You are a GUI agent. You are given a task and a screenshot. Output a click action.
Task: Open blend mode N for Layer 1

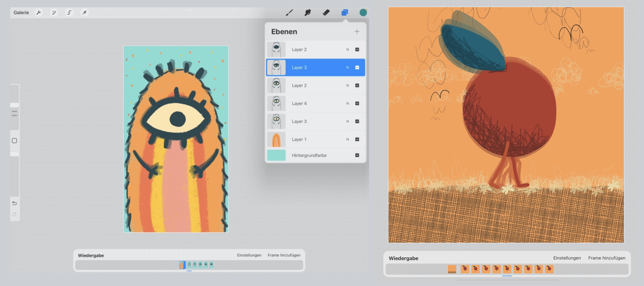(347, 140)
